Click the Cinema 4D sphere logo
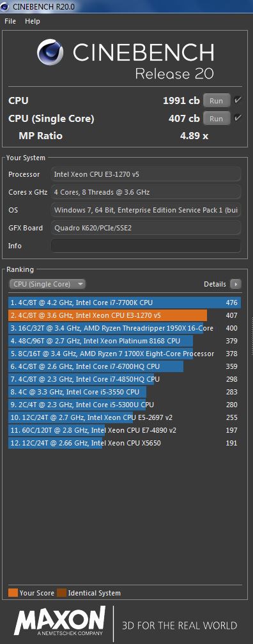This screenshot has width=253, height=644. coord(50,52)
